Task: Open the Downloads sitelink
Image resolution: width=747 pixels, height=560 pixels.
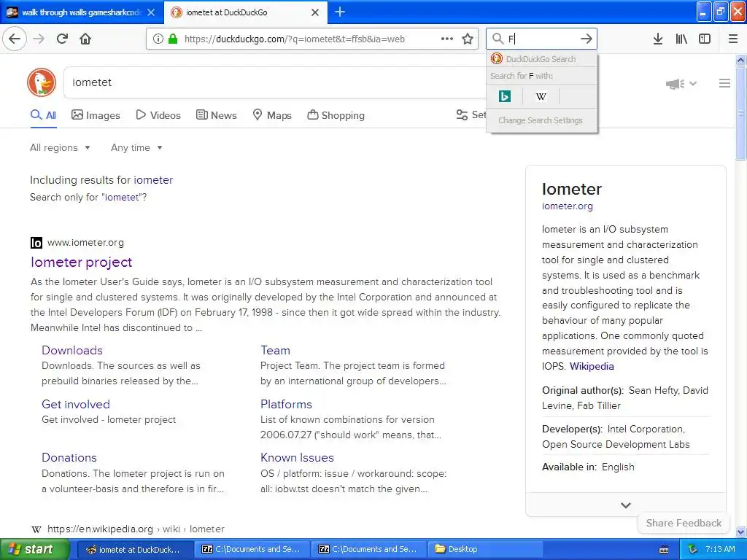Action: (x=72, y=351)
